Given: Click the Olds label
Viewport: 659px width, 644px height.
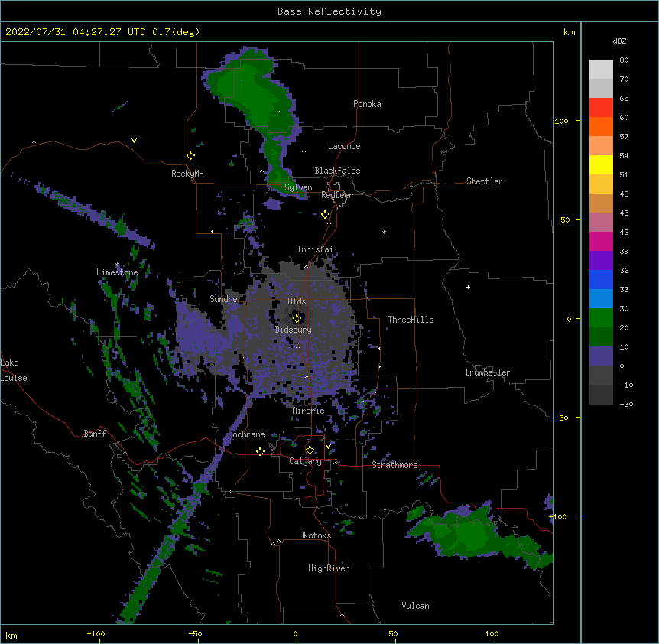Looking at the screenshot, I should (297, 301).
